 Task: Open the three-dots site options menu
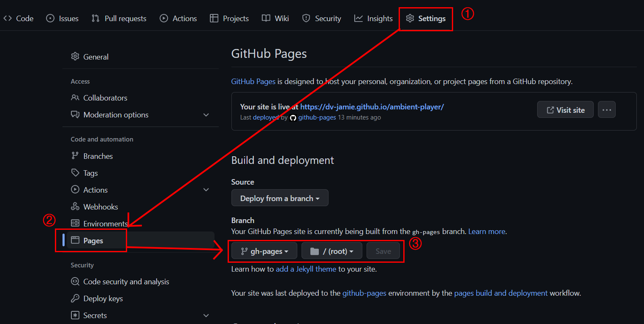[607, 110]
